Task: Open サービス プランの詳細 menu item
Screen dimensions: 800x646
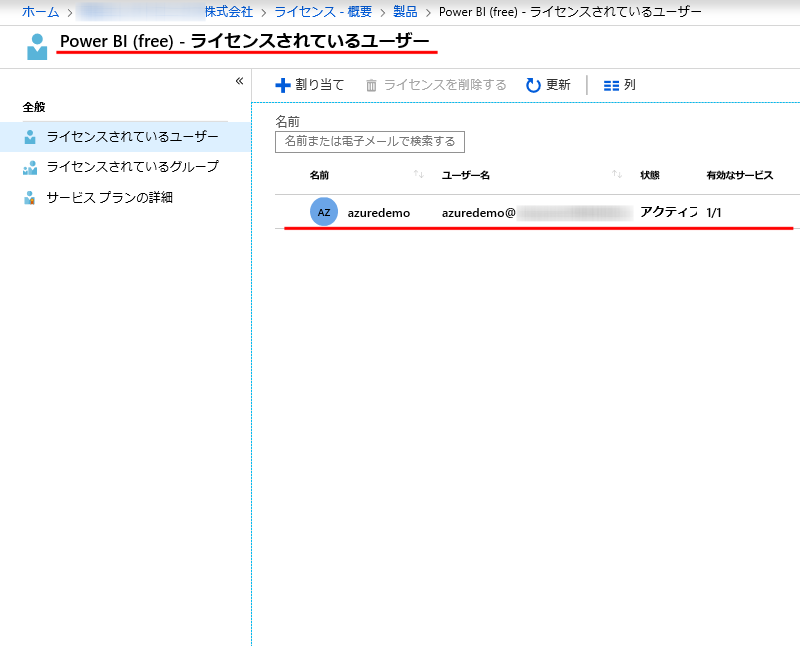Action: point(109,198)
